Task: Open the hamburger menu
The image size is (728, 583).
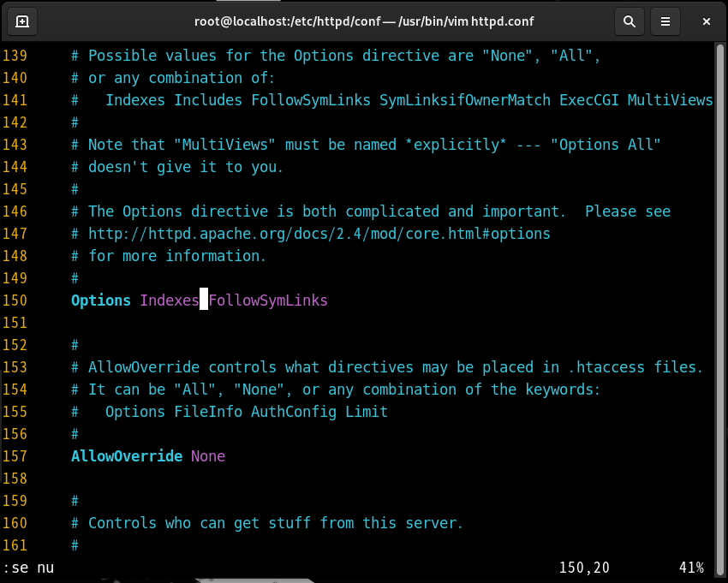Action: tap(665, 21)
